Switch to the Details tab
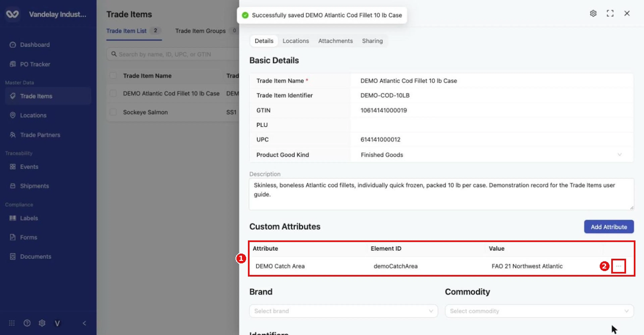 (264, 41)
